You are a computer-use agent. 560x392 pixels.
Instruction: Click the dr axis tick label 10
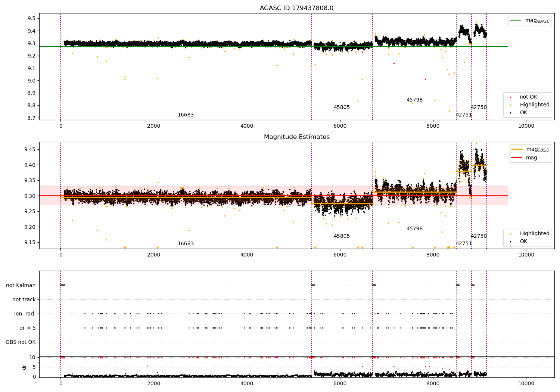pyautogui.click(x=32, y=357)
